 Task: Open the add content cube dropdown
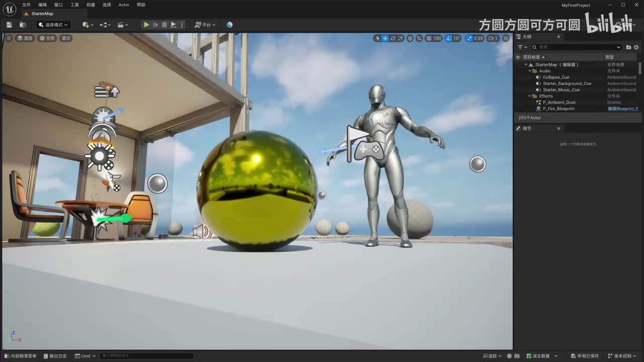pyautogui.click(x=88, y=25)
